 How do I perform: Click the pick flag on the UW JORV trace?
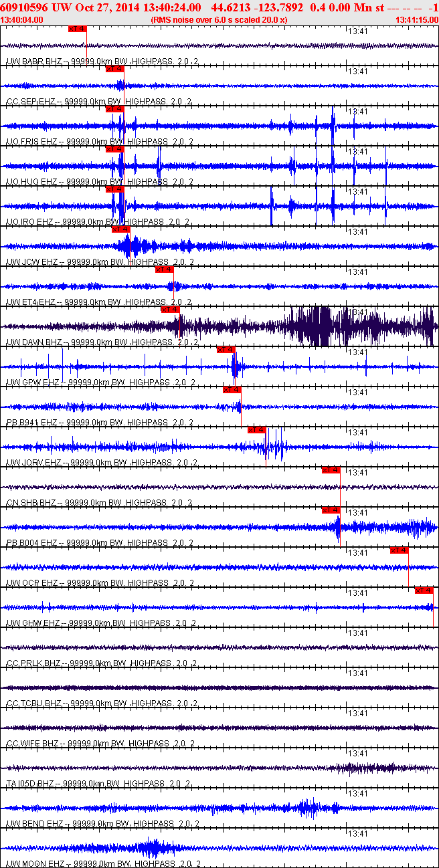click(x=256, y=430)
